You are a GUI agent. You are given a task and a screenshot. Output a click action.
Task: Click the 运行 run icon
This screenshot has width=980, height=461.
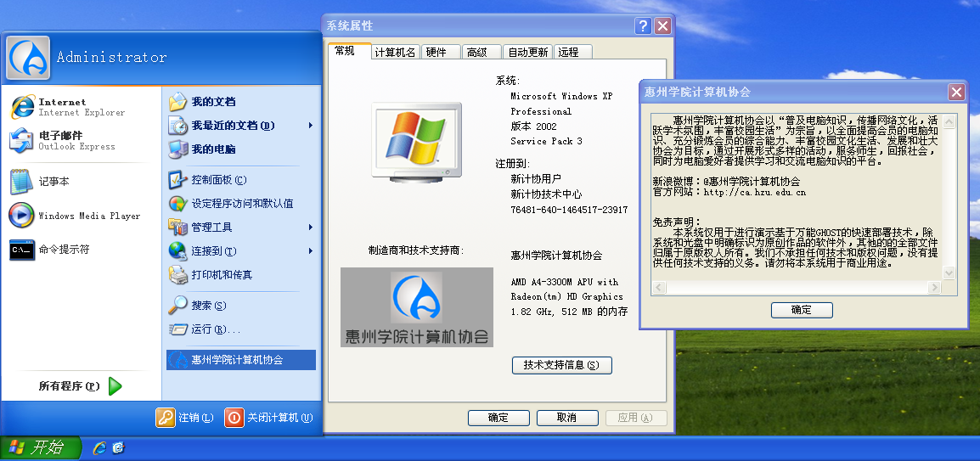[x=178, y=329]
